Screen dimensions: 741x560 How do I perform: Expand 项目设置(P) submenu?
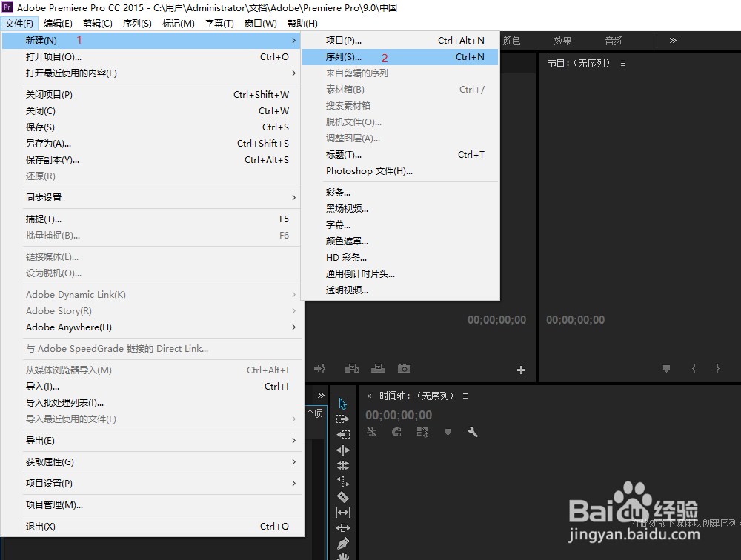151,484
